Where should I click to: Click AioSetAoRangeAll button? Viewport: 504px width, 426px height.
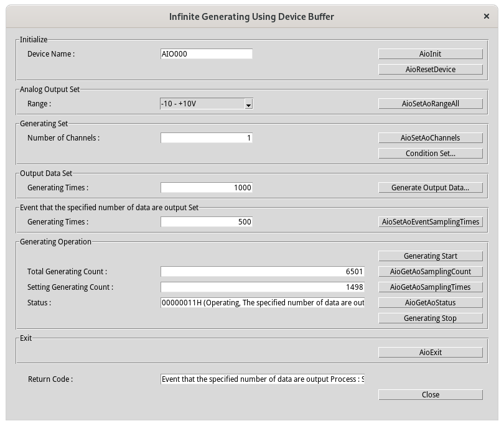[x=431, y=104]
